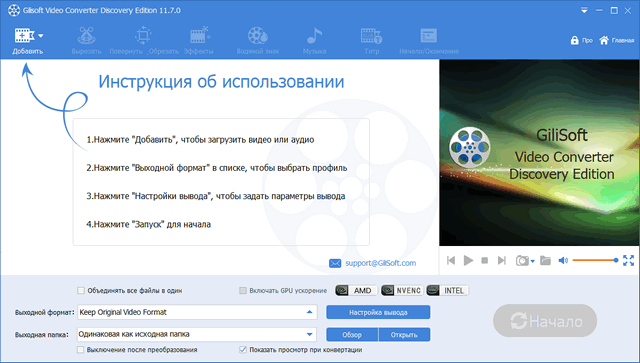Toggle fullscreen preview icon
The width and height of the screenshot is (640, 363).
point(629,260)
